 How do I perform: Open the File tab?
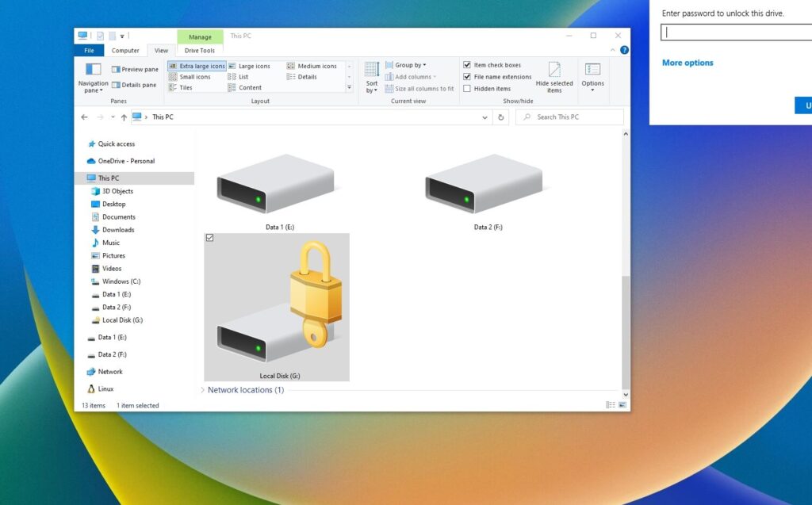[89, 51]
